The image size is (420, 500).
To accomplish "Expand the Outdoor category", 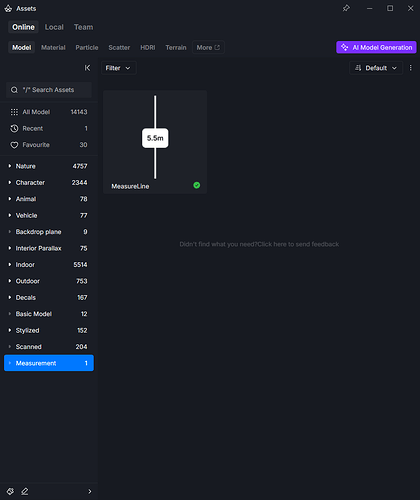I will coord(10,281).
